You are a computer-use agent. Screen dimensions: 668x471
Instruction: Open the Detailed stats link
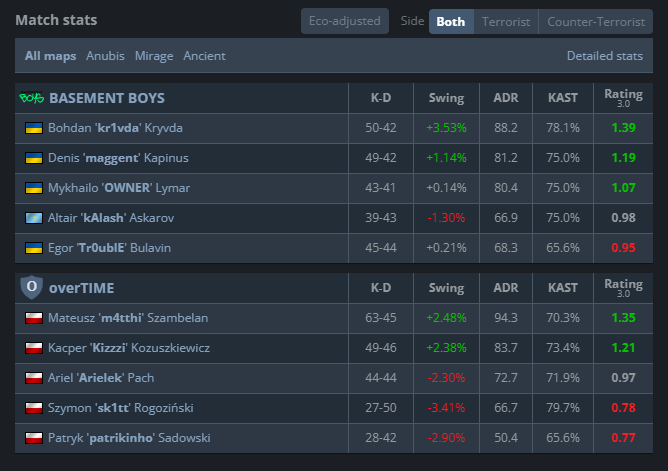tap(605, 56)
